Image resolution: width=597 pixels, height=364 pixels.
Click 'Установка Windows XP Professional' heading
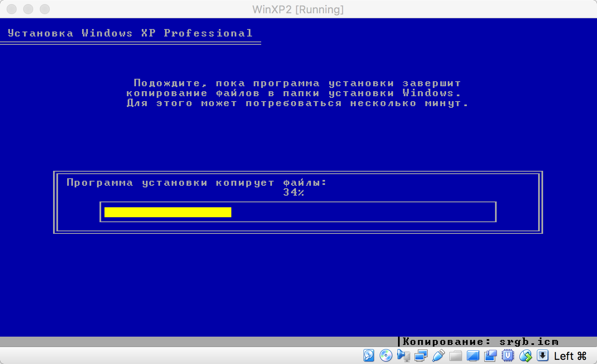tap(130, 33)
